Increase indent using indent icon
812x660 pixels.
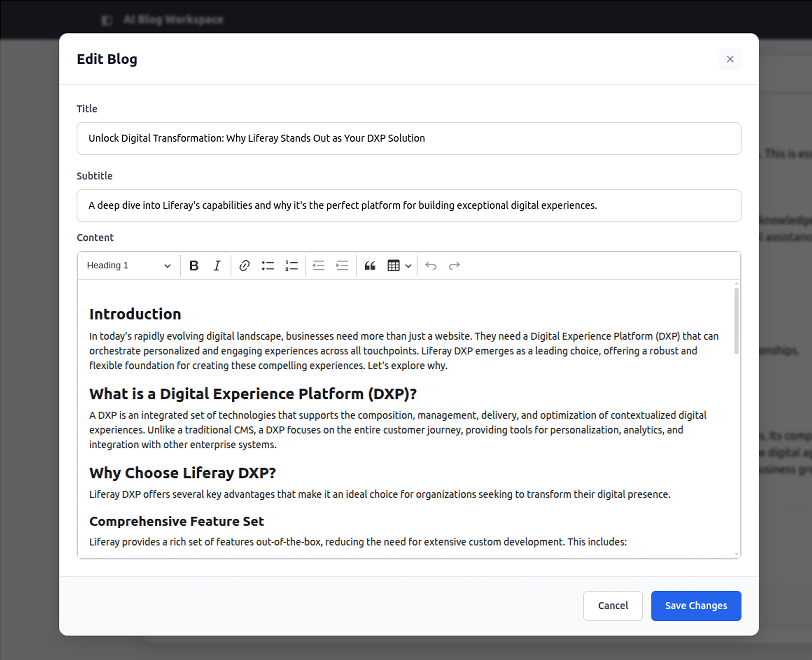tap(342, 265)
